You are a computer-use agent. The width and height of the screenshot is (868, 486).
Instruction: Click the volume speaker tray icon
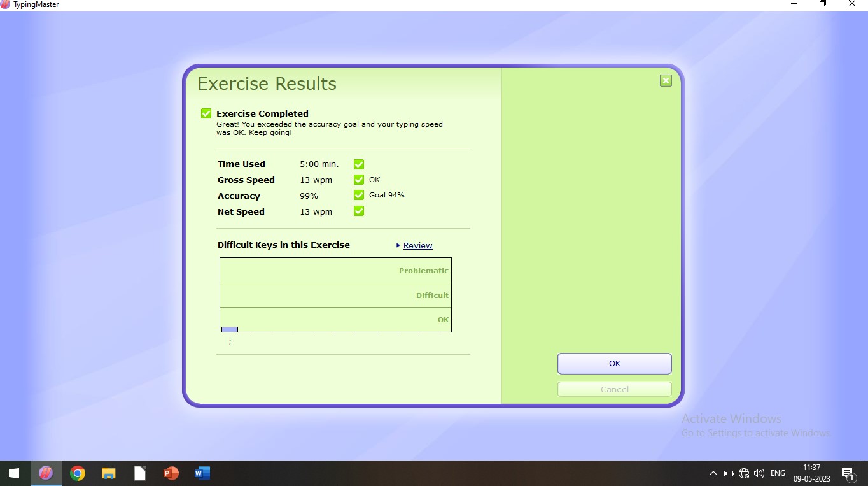[759, 473]
